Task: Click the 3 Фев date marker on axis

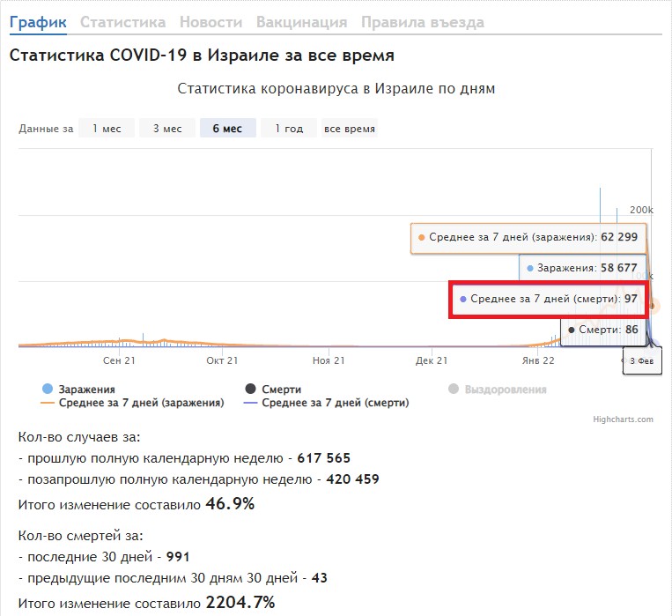Action: (639, 361)
